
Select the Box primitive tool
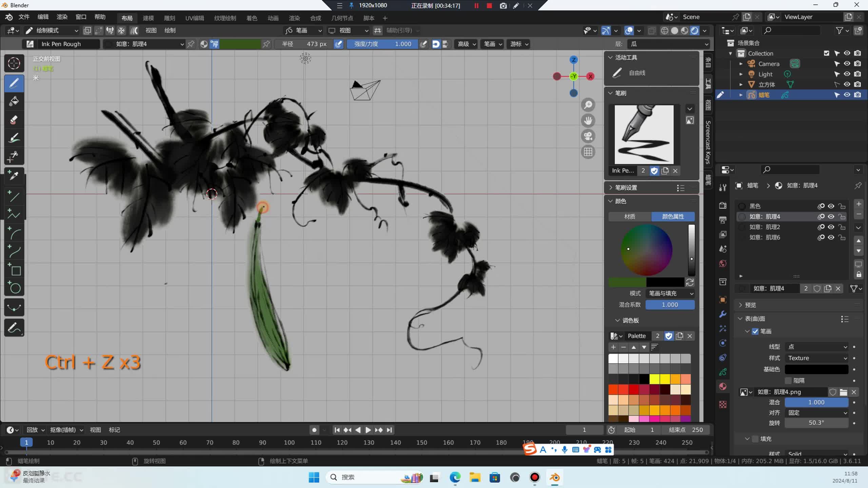tap(14, 269)
